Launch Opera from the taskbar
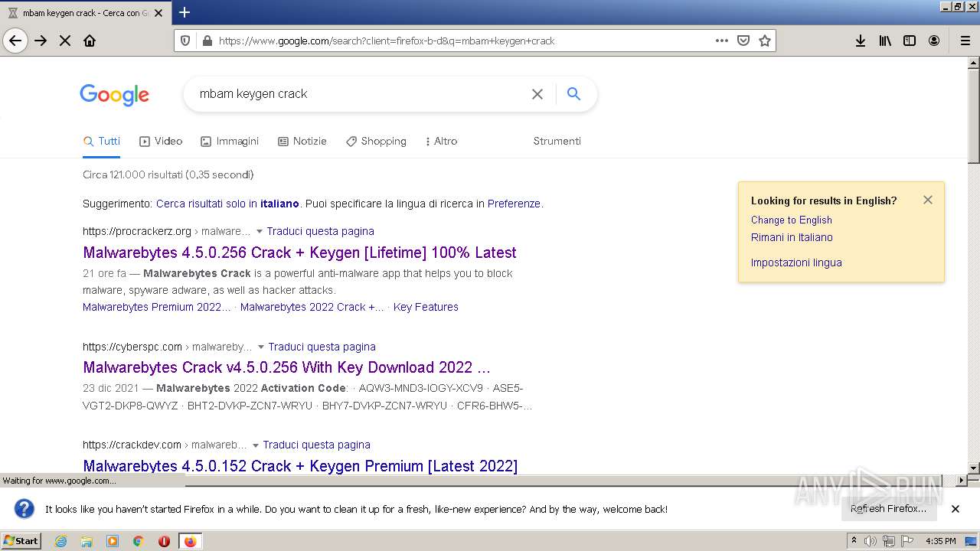The height and width of the screenshot is (551, 980). (164, 541)
